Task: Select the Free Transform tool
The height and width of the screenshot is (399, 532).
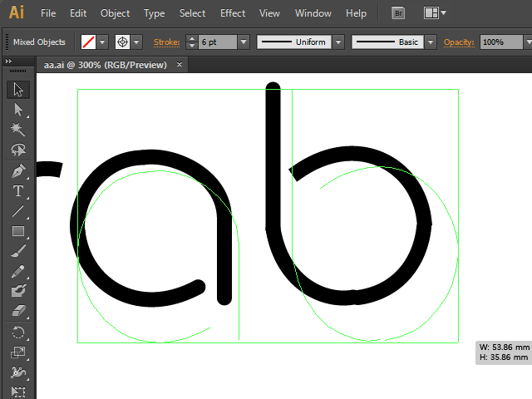Action: [18, 392]
